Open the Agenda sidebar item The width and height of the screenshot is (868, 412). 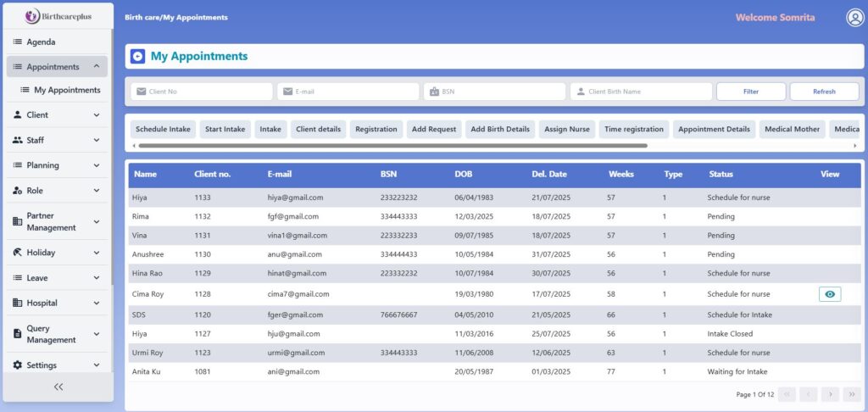tap(41, 42)
